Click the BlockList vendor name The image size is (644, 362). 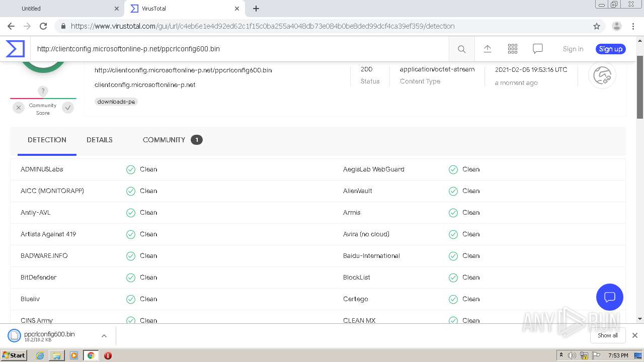pyautogui.click(x=357, y=278)
